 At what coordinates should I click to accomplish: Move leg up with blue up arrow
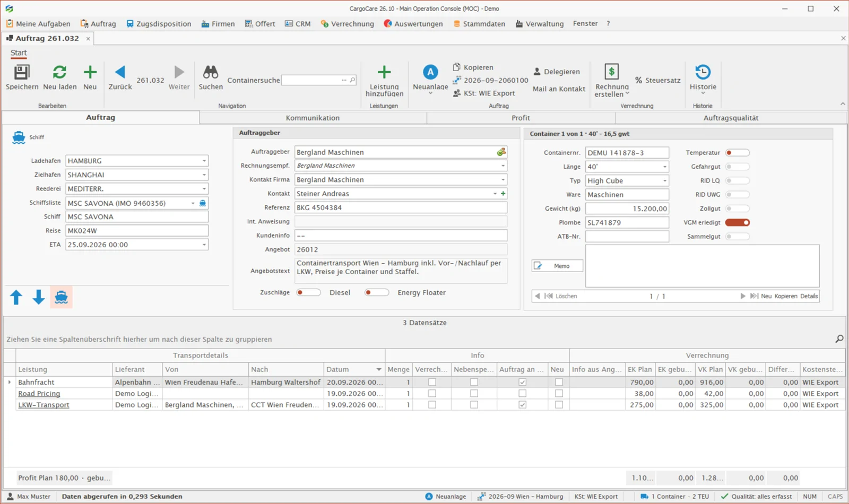click(x=16, y=298)
